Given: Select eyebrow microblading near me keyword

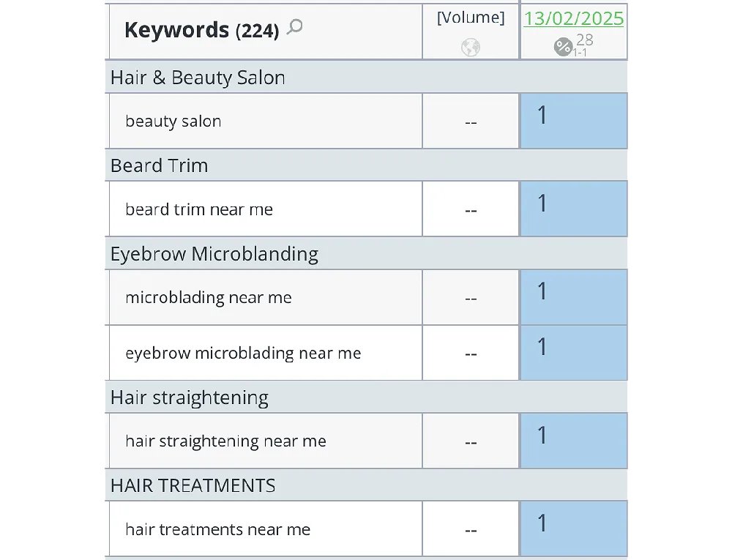Looking at the screenshot, I should click(x=243, y=354).
